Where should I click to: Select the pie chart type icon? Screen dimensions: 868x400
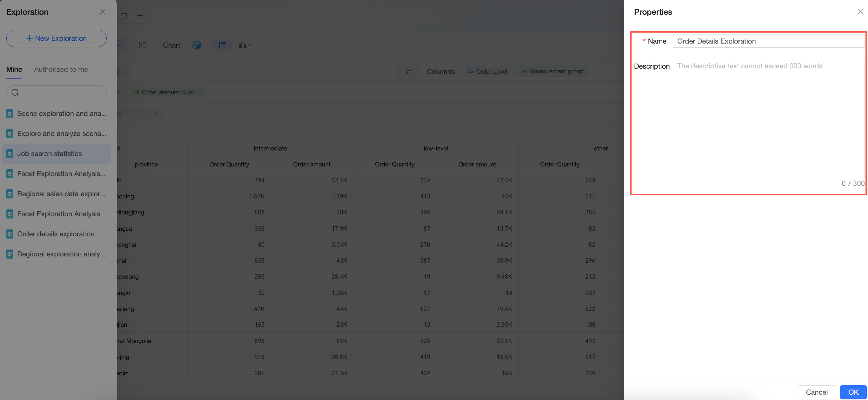point(196,45)
